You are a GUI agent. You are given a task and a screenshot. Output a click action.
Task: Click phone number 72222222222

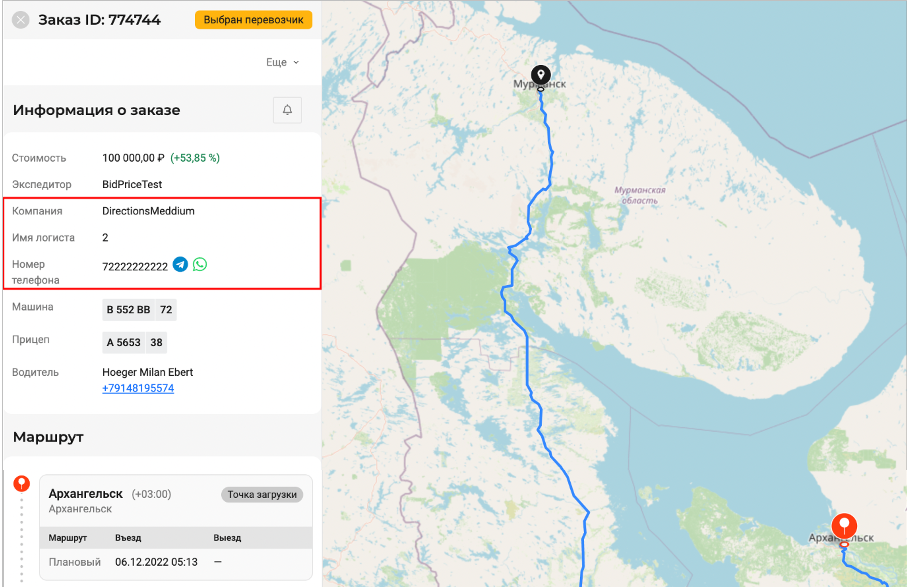pos(134,266)
